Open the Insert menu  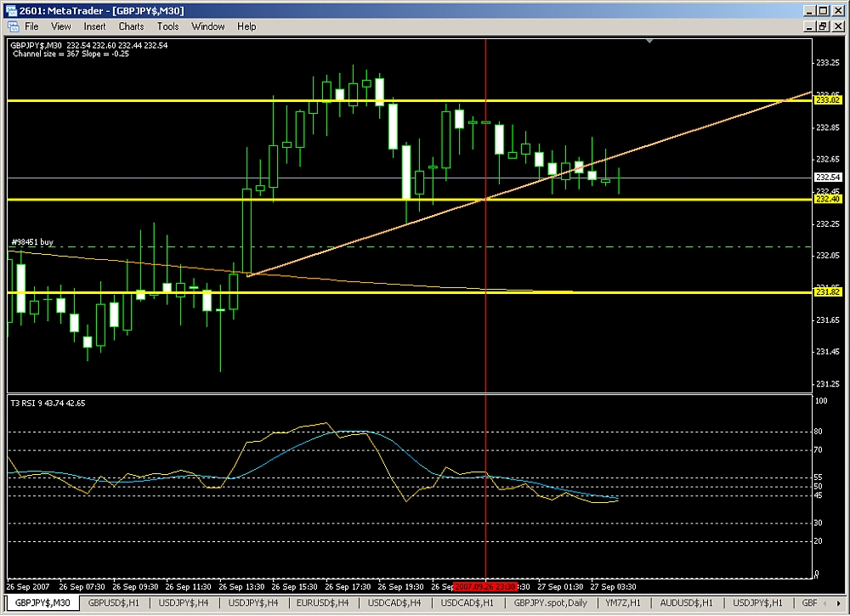point(94,26)
